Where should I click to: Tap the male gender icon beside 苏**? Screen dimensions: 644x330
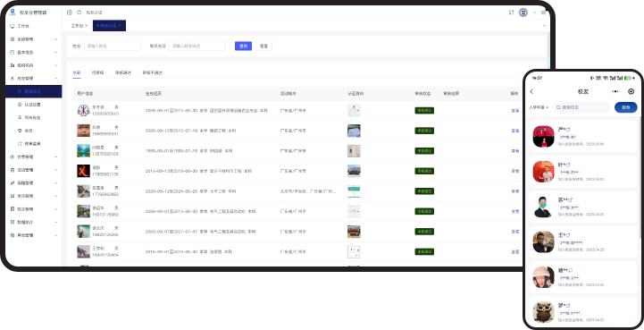570,200
